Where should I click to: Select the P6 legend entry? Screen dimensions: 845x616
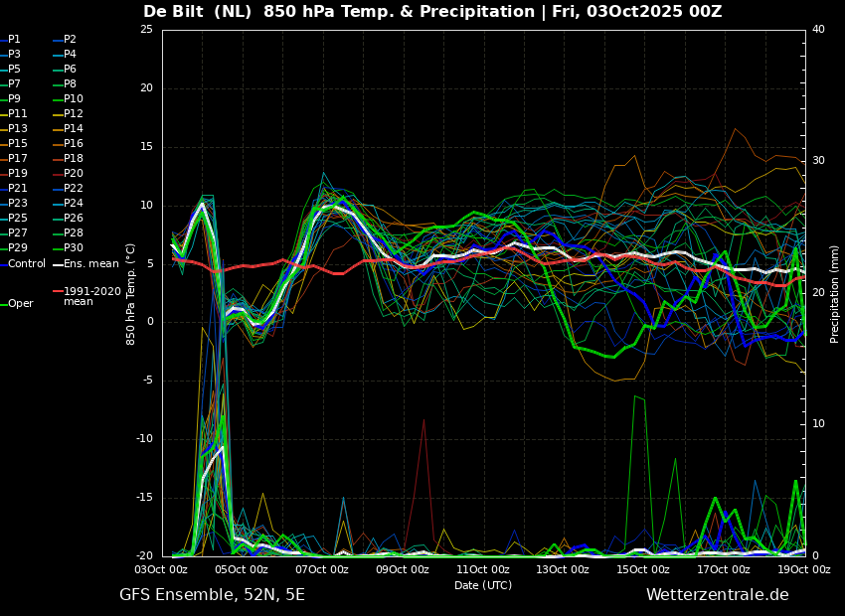(65, 69)
